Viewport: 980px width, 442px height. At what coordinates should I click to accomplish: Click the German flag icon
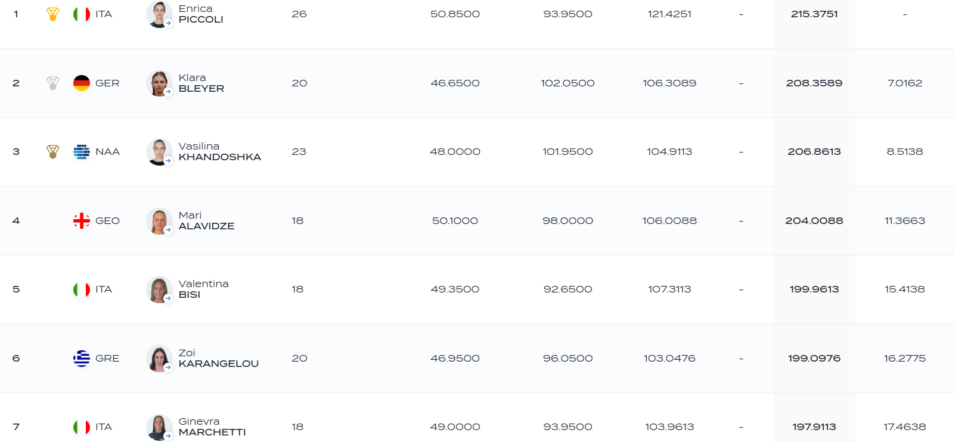point(82,83)
